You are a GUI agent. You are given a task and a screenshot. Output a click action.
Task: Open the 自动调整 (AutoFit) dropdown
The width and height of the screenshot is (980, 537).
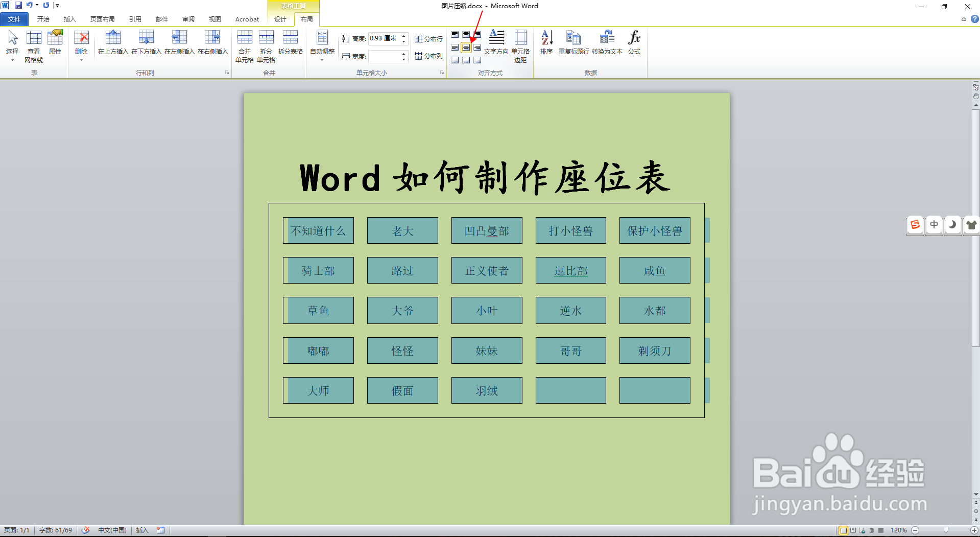[322, 45]
